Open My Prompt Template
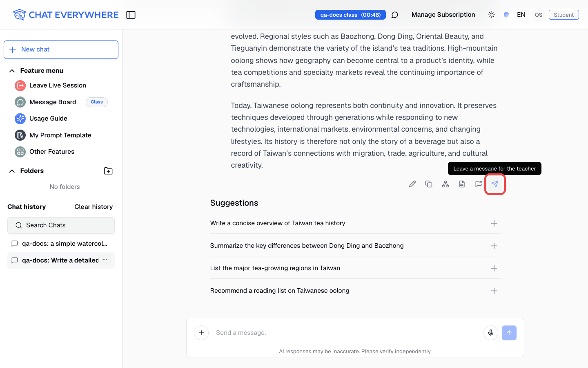This screenshot has width=588, height=368. tap(60, 135)
